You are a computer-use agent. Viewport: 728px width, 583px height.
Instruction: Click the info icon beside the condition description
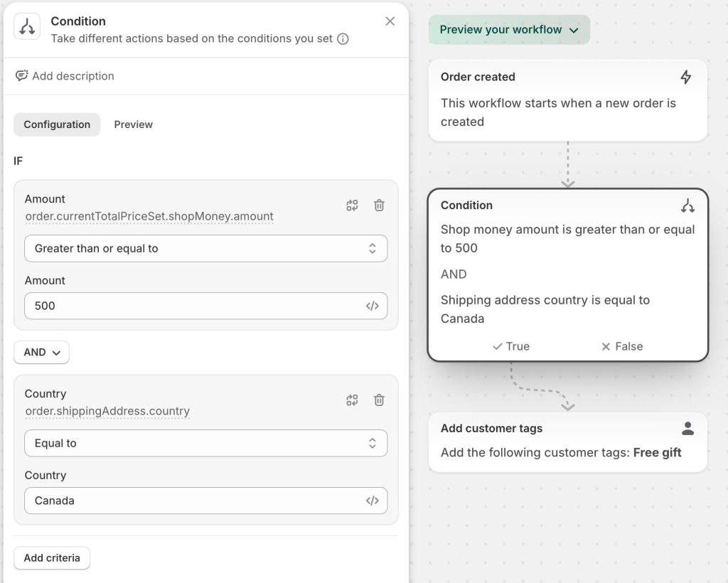coord(342,39)
